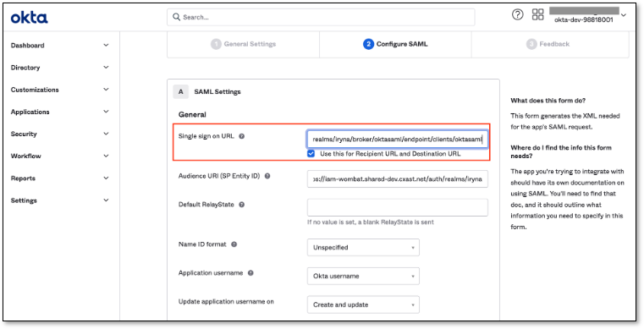Click the SAML Settings section heading
Screen dimensions: 644x329
217,92
